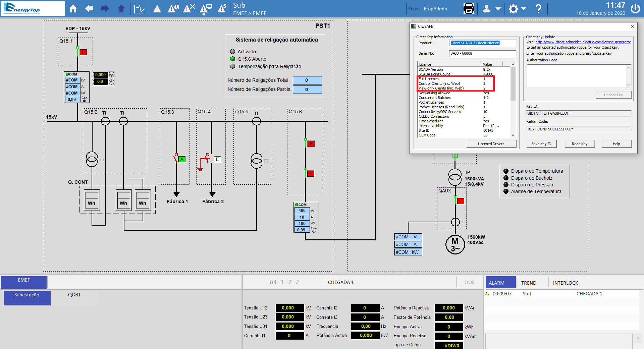This screenshot has width=644, height=349.
Task: Click Número de Religações Total value
Action: click(307, 80)
